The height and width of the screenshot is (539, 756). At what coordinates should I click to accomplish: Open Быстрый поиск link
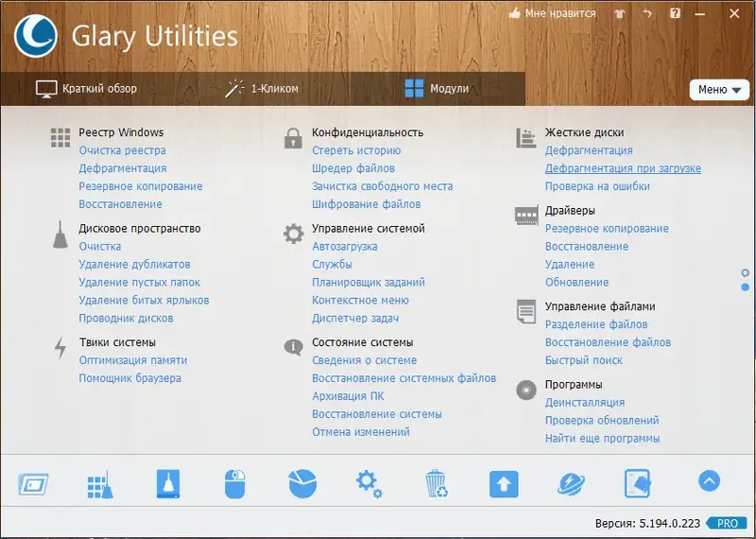click(x=584, y=360)
